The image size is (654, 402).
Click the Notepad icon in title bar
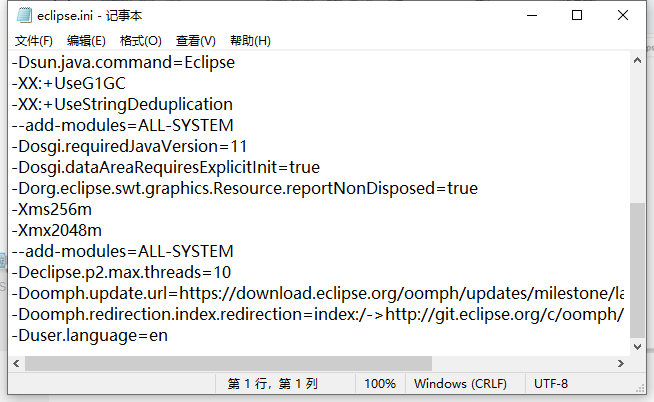click(24, 15)
